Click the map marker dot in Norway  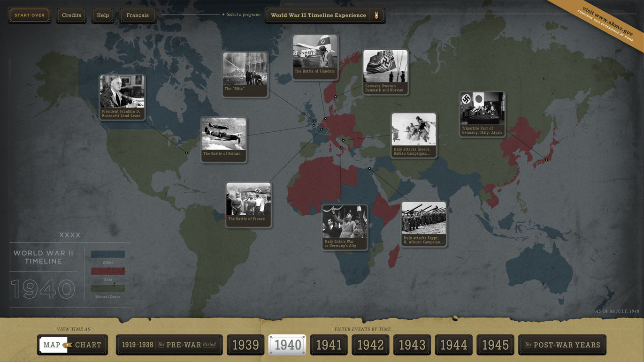[336, 97]
